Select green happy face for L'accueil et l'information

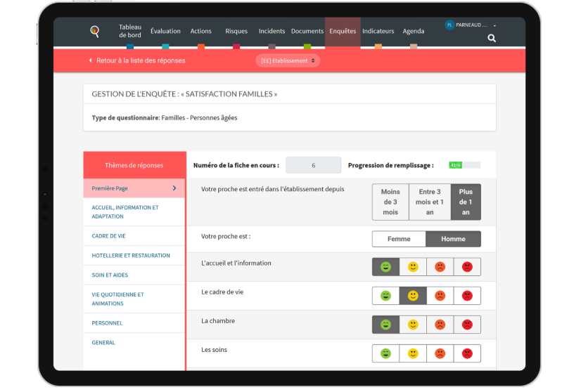click(x=385, y=267)
